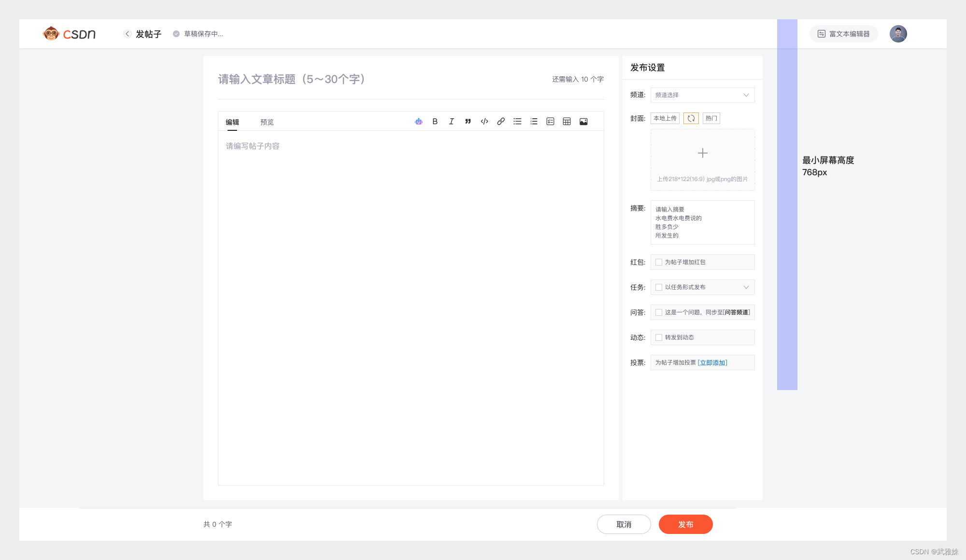Screen dimensions: 966x560
Task: Switch to the 预览 preview tab
Action: [x=267, y=122]
